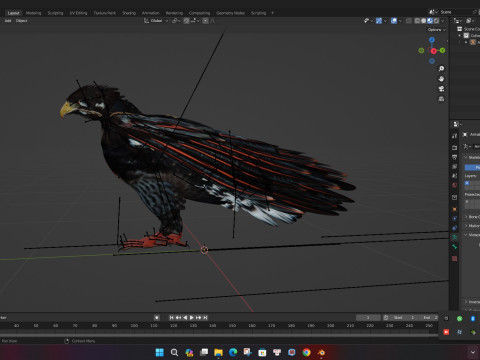Open the viewport shading options dropdown
Screen dimensions: 480x360
[x=443, y=21]
